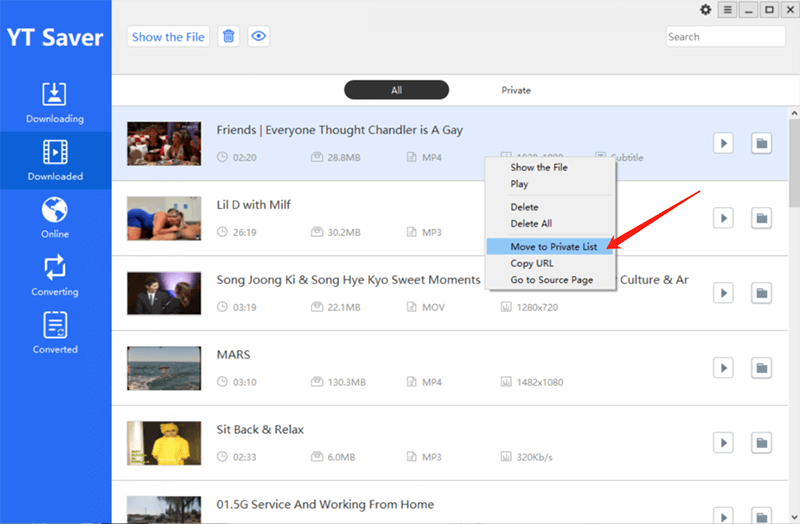
Task: Click Delete All in context menu
Action: click(x=531, y=223)
